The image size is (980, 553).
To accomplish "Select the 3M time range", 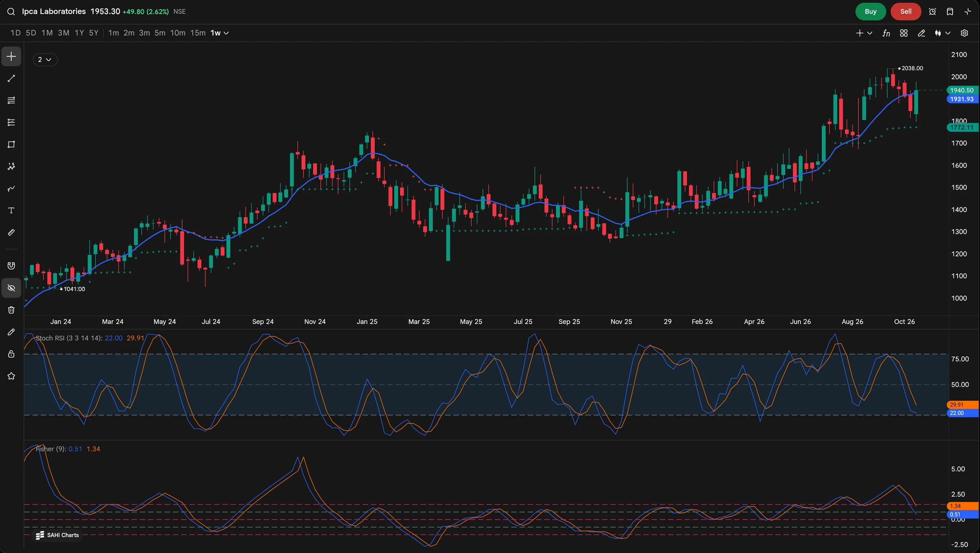I will (x=64, y=33).
